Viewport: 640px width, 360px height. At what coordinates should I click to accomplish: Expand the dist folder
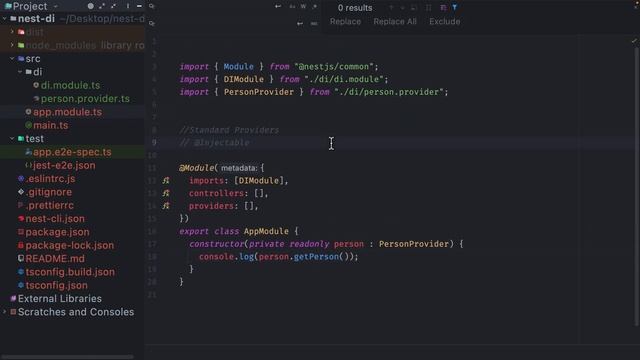12,32
